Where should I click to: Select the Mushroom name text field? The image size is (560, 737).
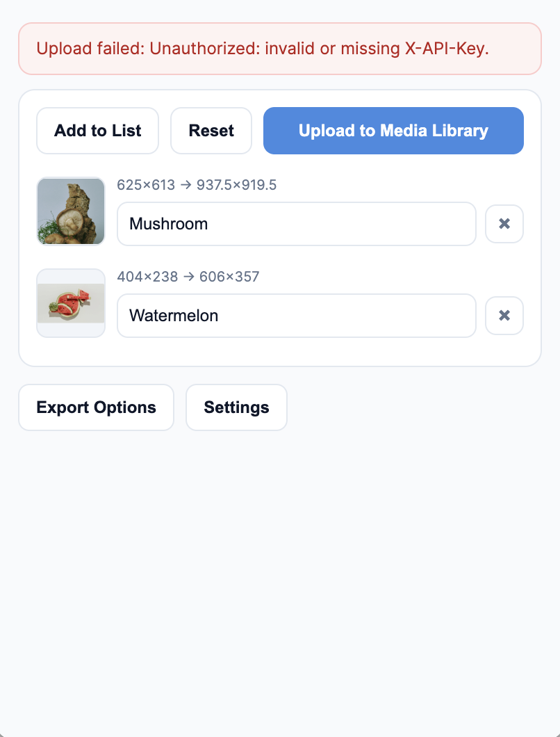coord(297,224)
